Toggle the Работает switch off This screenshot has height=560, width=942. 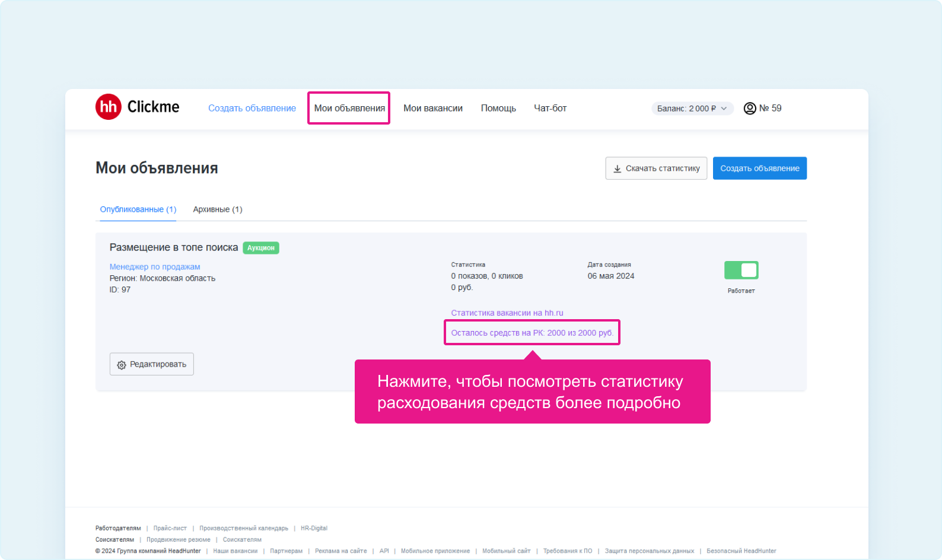coord(741,271)
